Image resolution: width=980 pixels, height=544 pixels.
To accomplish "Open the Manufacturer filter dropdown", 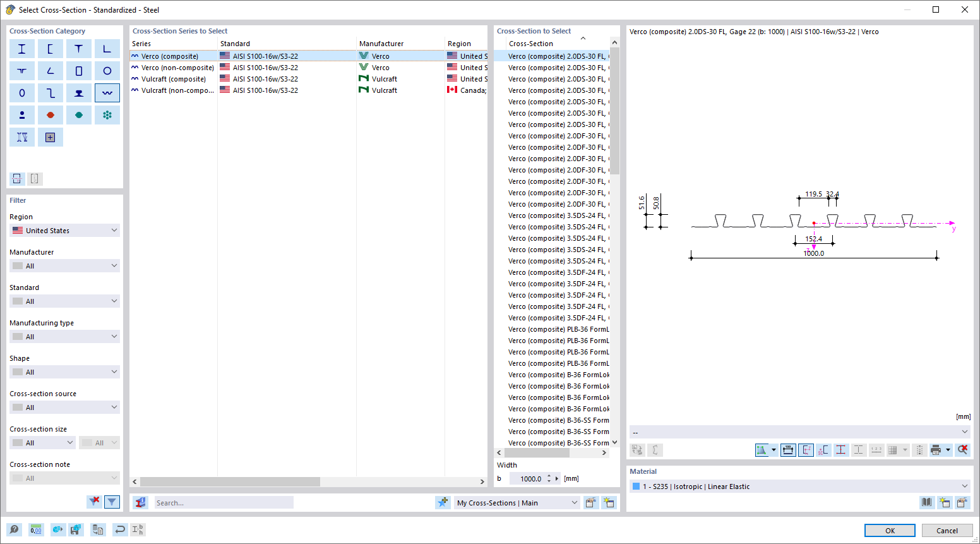I will (64, 266).
